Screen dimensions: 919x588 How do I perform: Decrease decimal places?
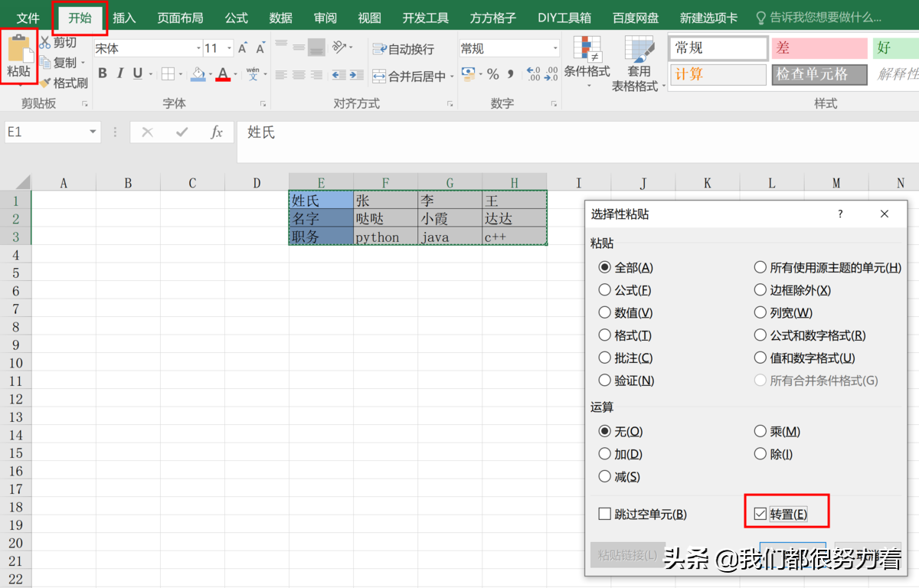(x=551, y=74)
